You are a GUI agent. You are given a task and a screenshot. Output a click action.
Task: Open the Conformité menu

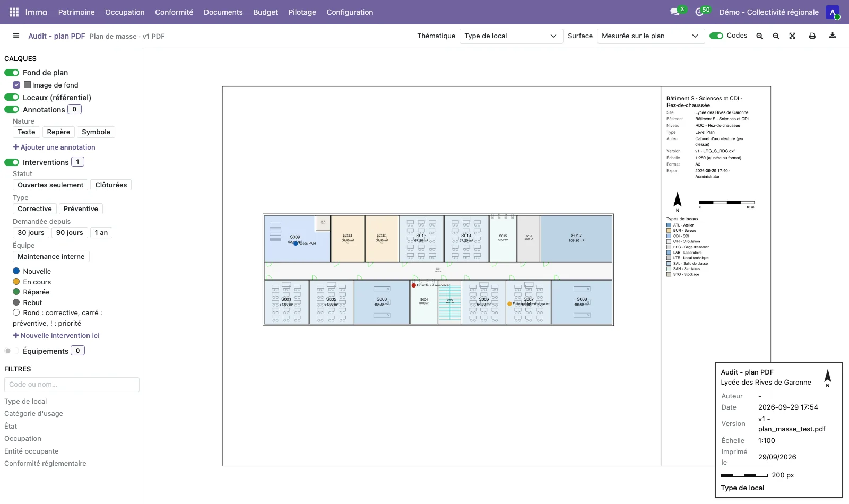(x=174, y=12)
